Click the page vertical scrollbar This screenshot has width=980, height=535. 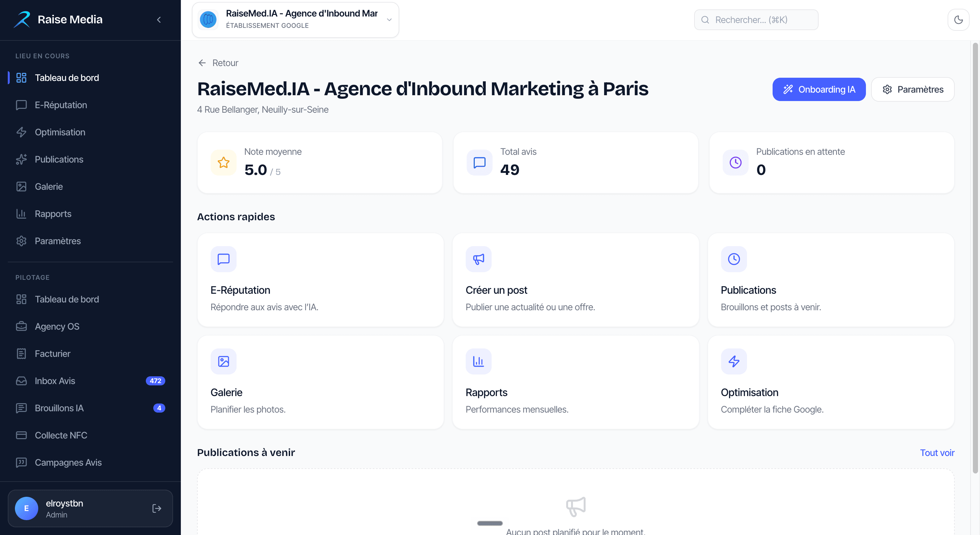tap(975, 258)
